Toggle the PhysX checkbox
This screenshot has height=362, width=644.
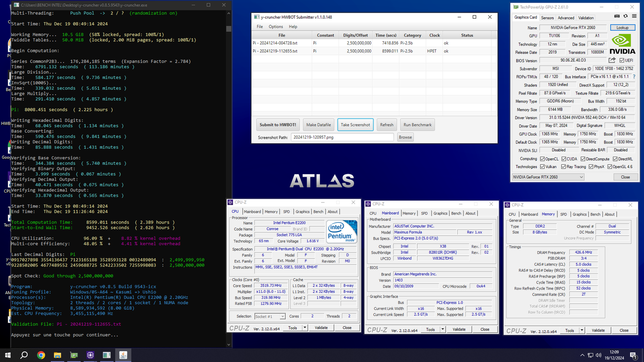(x=591, y=167)
